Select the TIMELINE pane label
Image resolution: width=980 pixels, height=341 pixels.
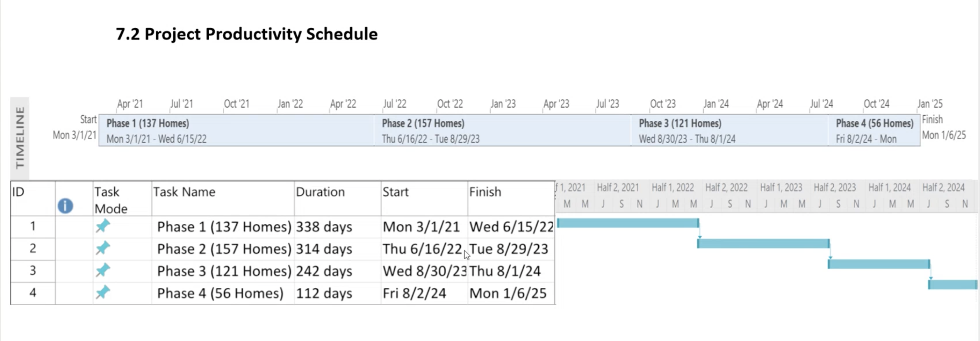[20, 139]
